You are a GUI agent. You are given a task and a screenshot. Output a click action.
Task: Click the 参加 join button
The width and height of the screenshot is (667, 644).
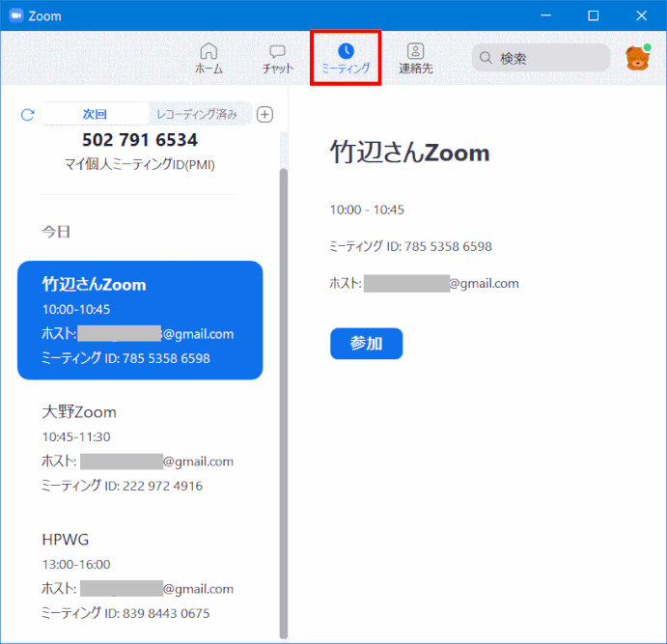(366, 344)
